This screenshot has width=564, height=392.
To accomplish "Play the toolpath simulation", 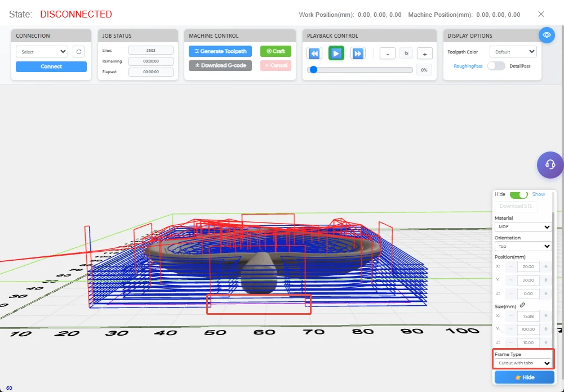I will tap(336, 54).
